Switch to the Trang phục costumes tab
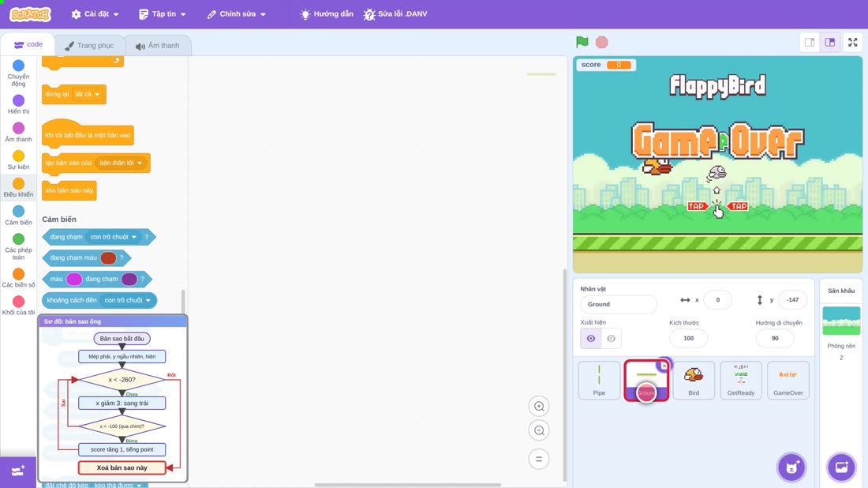Screen dimensions: 868x488 point(89,46)
